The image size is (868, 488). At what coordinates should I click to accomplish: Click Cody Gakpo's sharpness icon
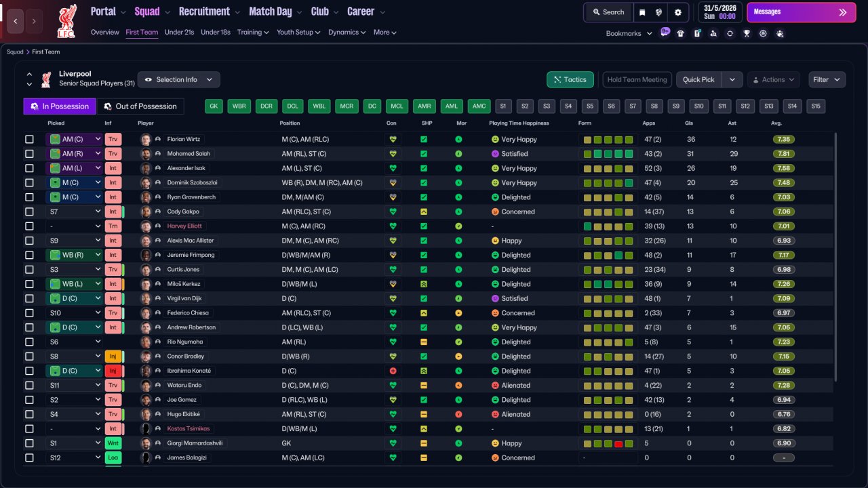pyautogui.click(x=424, y=211)
